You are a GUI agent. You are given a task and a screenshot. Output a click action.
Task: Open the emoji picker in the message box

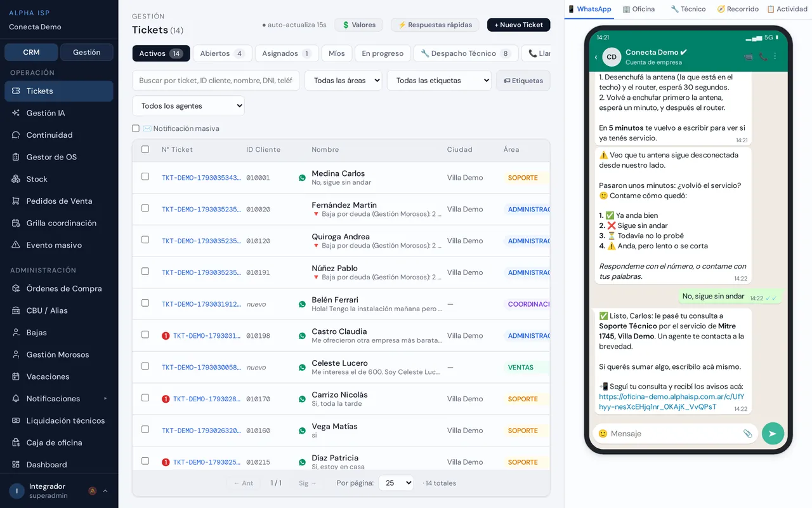[603, 434]
